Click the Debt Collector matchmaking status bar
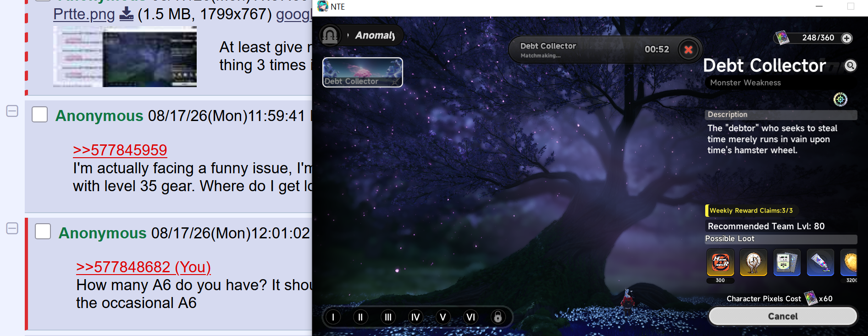The height and width of the screenshot is (336, 868). click(605, 50)
